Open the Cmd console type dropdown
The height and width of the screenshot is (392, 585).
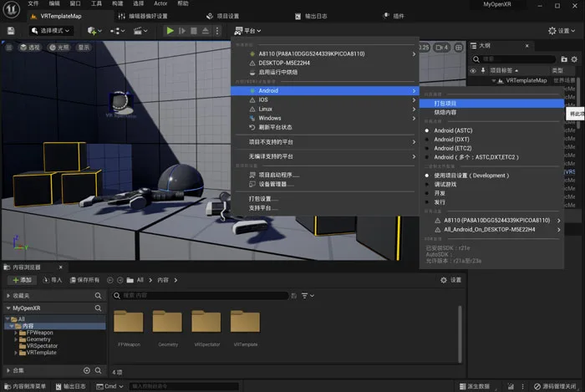coord(109,386)
